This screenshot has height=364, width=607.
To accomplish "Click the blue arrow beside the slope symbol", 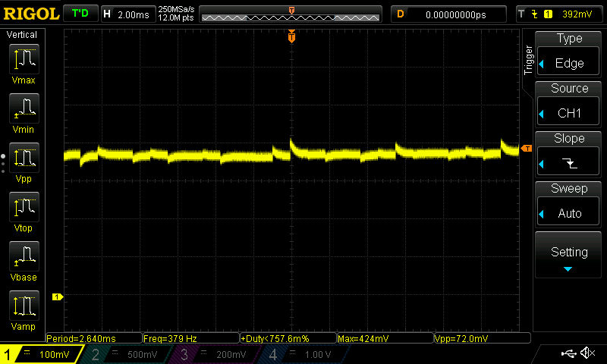I will pos(542,164).
